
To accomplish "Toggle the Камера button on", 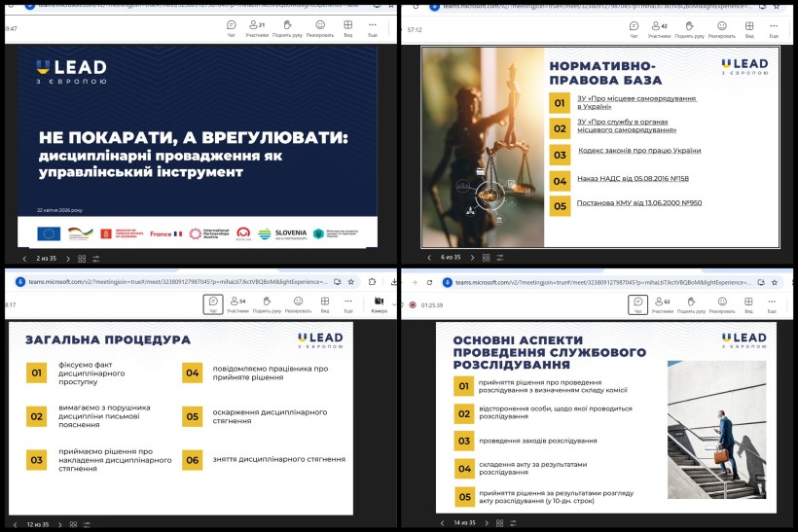I will 380,304.
